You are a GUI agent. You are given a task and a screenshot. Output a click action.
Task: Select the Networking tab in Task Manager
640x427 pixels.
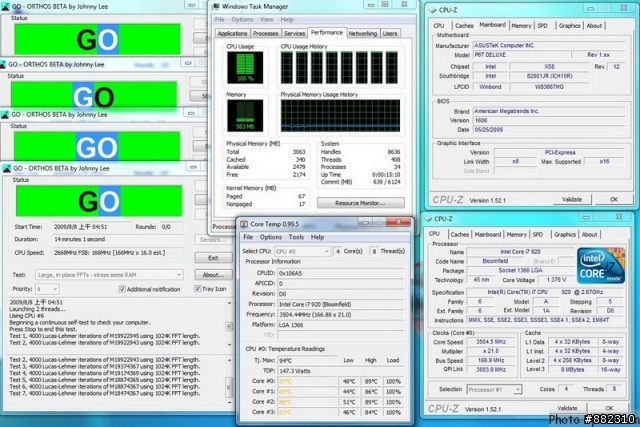point(362,33)
